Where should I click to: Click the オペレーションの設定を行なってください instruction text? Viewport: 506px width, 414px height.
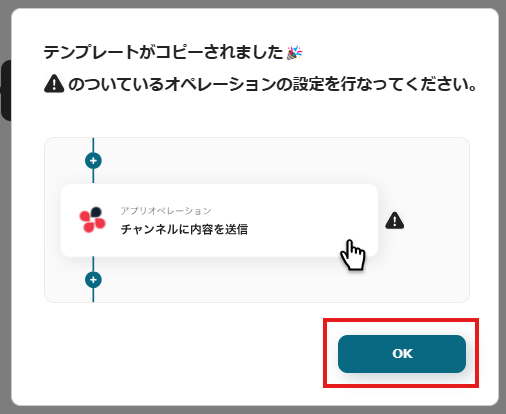click(x=272, y=84)
